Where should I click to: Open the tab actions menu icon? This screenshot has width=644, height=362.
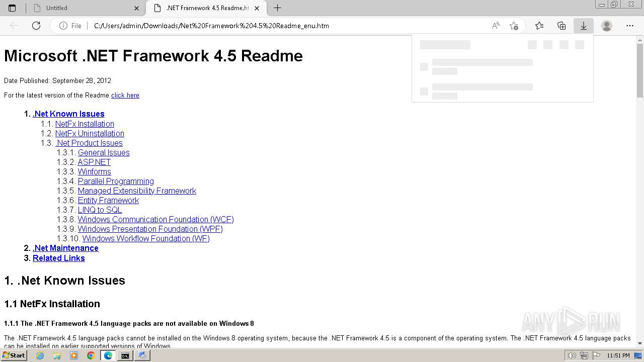[x=12, y=8]
